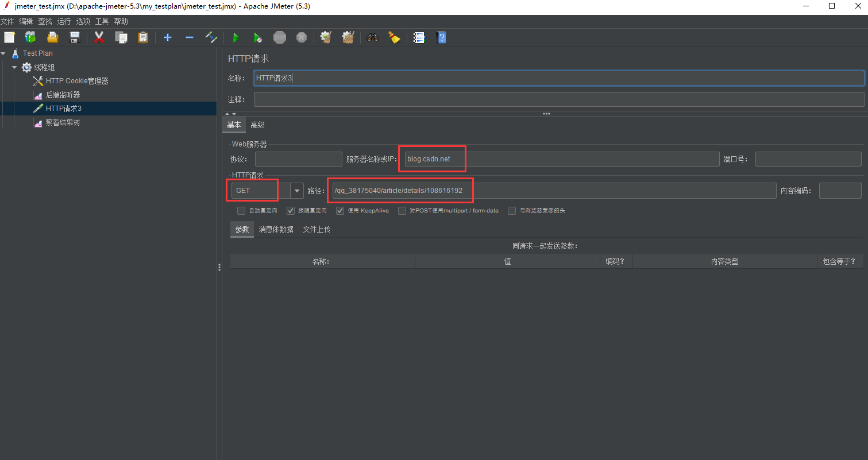Open the 运行 menu
The image size is (868, 460).
pyautogui.click(x=64, y=21)
